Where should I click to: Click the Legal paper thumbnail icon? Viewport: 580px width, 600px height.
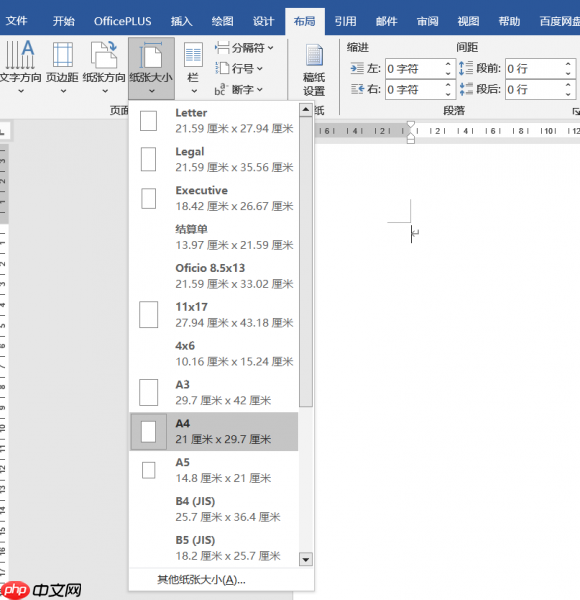(148, 160)
